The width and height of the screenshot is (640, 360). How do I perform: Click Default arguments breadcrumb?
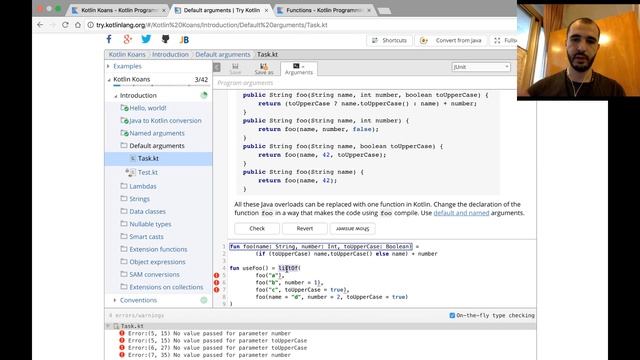click(x=223, y=54)
